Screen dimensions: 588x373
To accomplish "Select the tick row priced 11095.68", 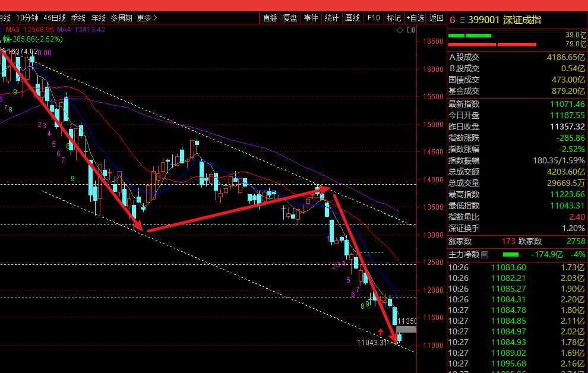I will (517, 363).
